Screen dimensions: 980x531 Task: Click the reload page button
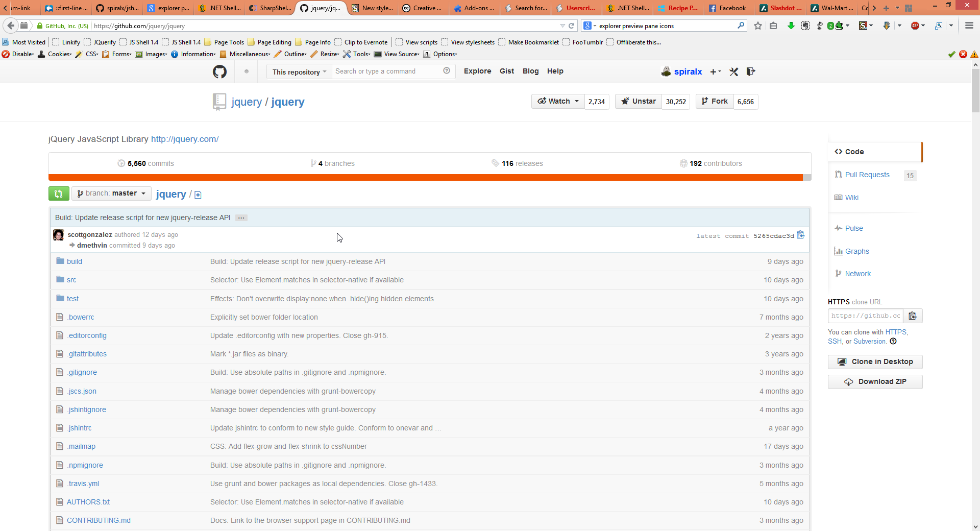pyautogui.click(x=572, y=26)
